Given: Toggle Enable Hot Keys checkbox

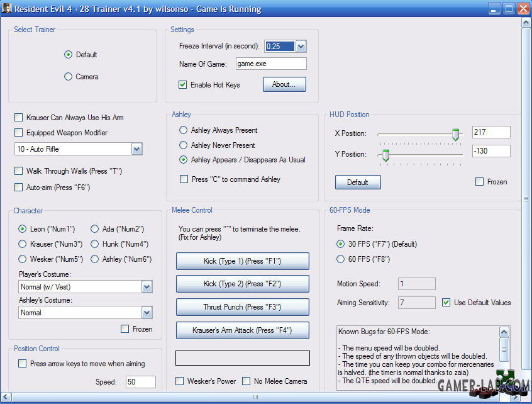Looking at the screenshot, I should pyautogui.click(x=182, y=84).
